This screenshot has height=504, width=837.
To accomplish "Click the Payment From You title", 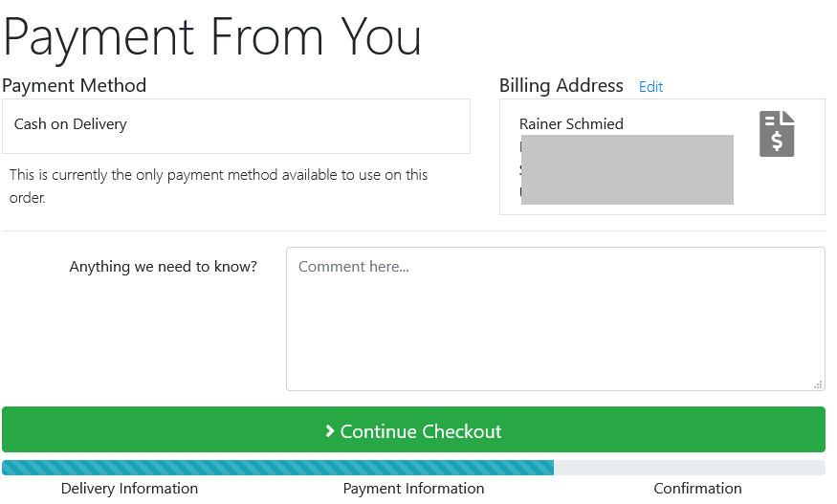I will 212,37.
